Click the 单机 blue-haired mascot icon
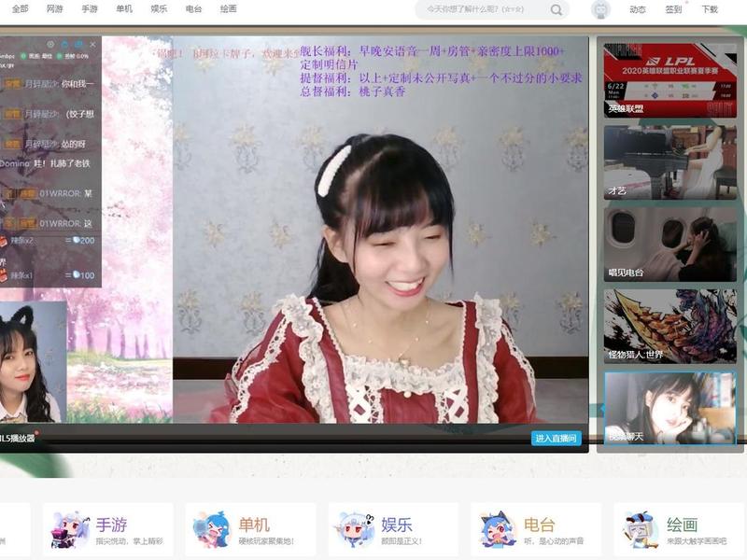747x560 pixels. click(212, 529)
